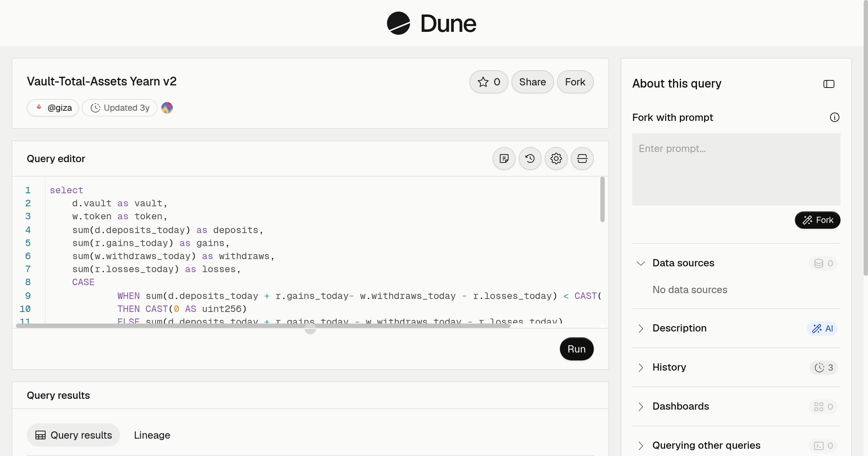868x456 pixels.
Task: Click the 'select' keyword in code
Action: click(67, 190)
